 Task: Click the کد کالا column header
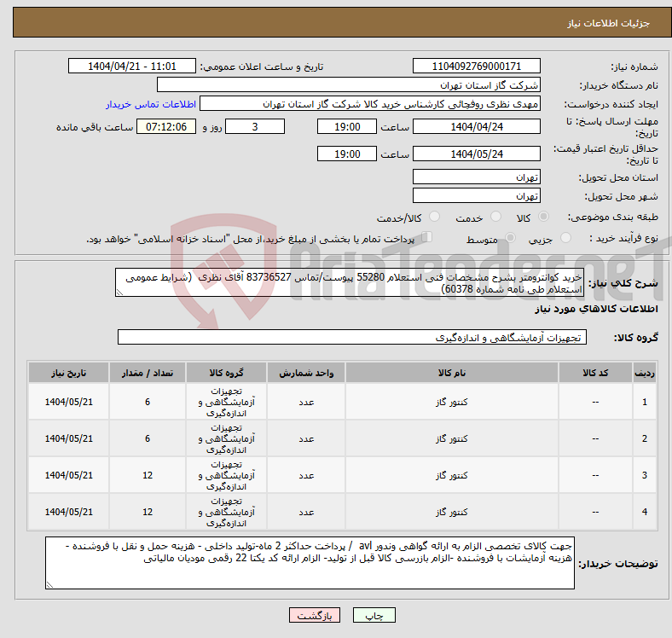(x=595, y=373)
